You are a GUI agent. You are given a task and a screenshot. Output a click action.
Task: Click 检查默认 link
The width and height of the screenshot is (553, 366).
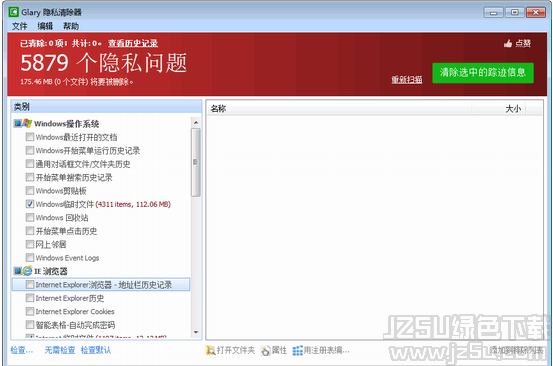coord(96,350)
